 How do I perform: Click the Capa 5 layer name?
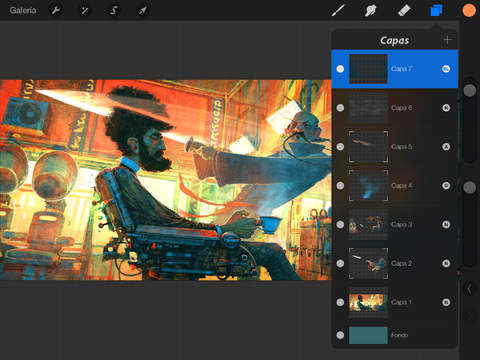coord(402,147)
